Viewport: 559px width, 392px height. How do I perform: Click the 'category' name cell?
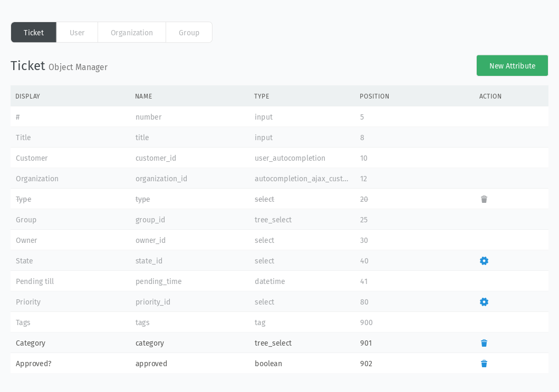click(x=150, y=343)
